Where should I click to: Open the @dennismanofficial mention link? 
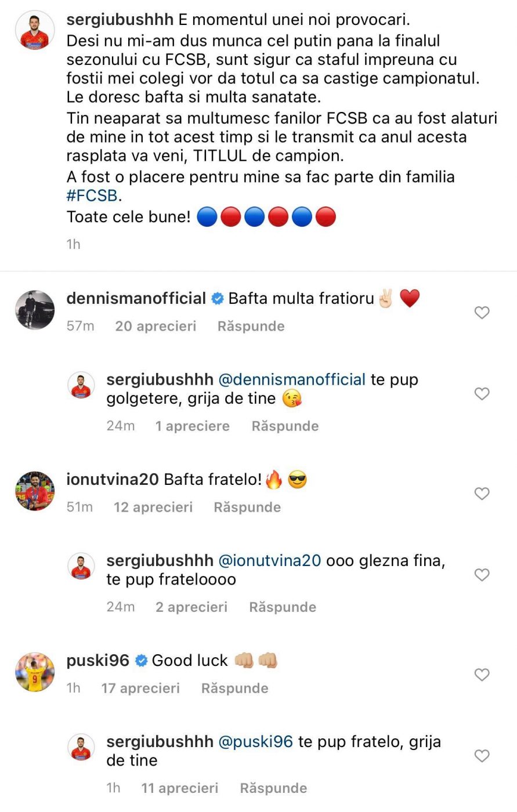coord(292,379)
